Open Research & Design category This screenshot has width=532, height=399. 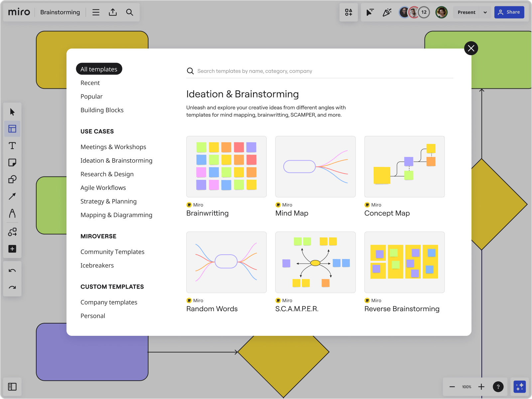(x=107, y=174)
